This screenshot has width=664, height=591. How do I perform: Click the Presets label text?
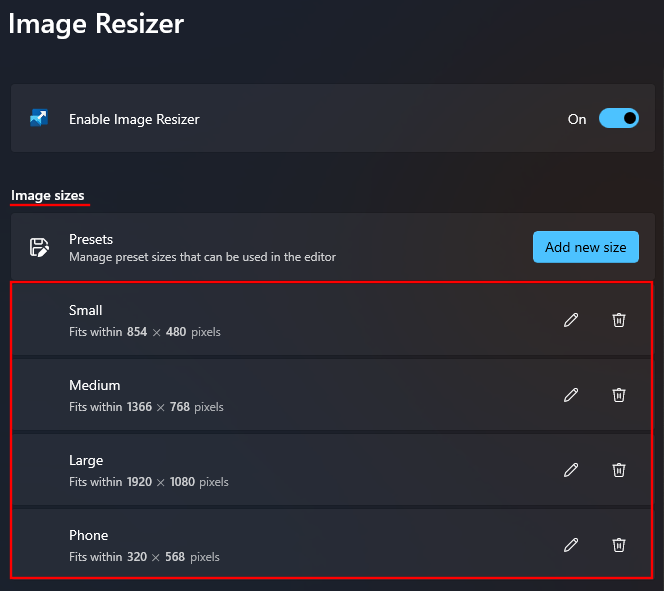(x=91, y=239)
